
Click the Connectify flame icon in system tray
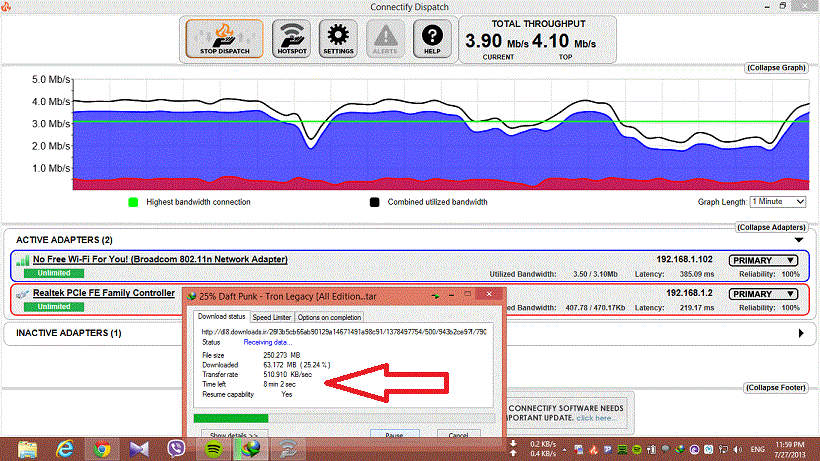(x=594, y=450)
